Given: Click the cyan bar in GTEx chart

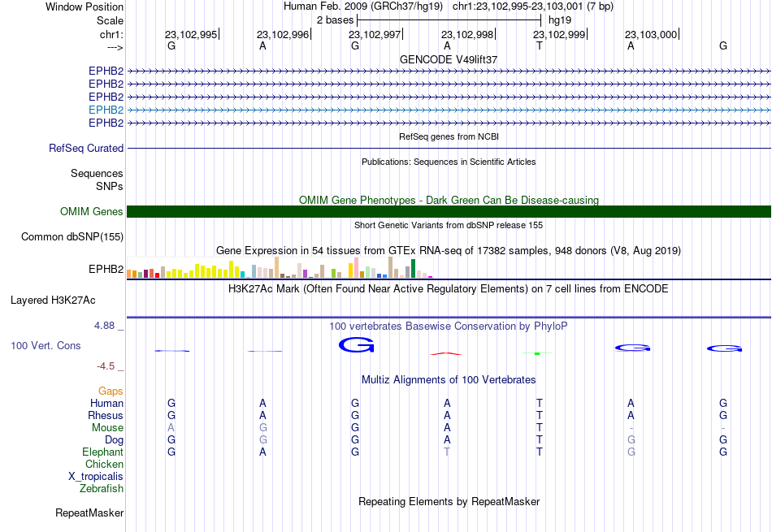Looking at the screenshot, I should (x=242, y=275).
